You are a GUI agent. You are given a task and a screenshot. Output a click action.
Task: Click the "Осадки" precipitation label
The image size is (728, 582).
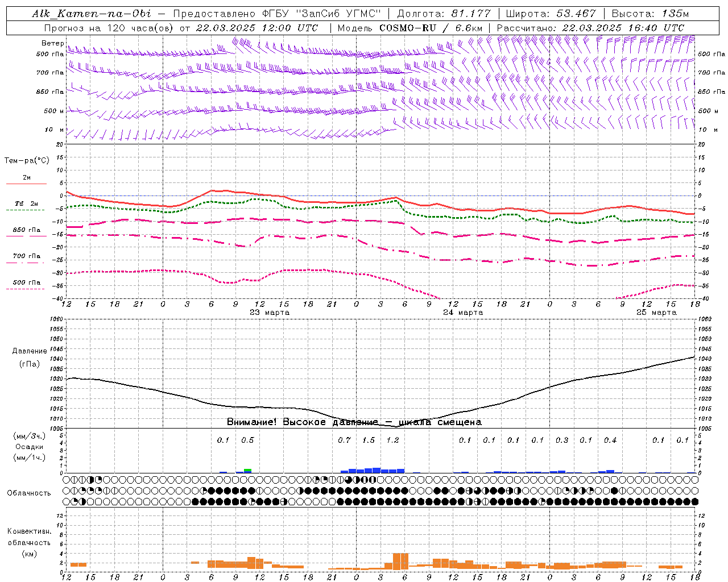[30, 447]
